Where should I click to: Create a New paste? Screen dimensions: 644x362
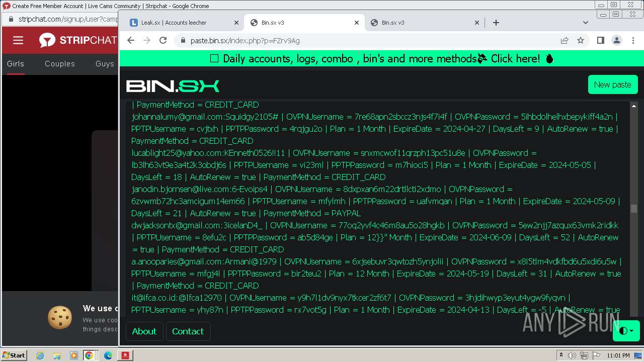click(612, 84)
